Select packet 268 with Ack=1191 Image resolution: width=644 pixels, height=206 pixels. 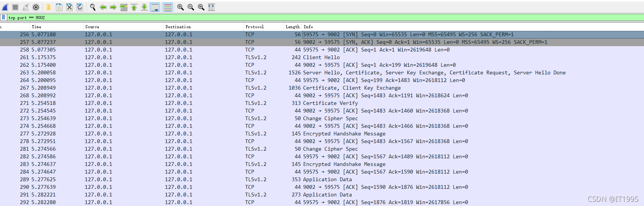tap(322, 95)
